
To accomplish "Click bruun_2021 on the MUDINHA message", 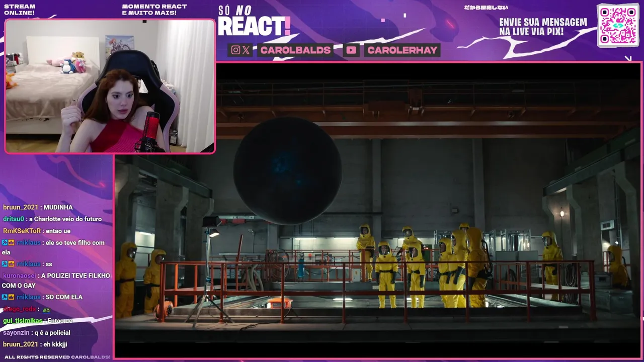I will pyautogui.click(x=21, y=208).
